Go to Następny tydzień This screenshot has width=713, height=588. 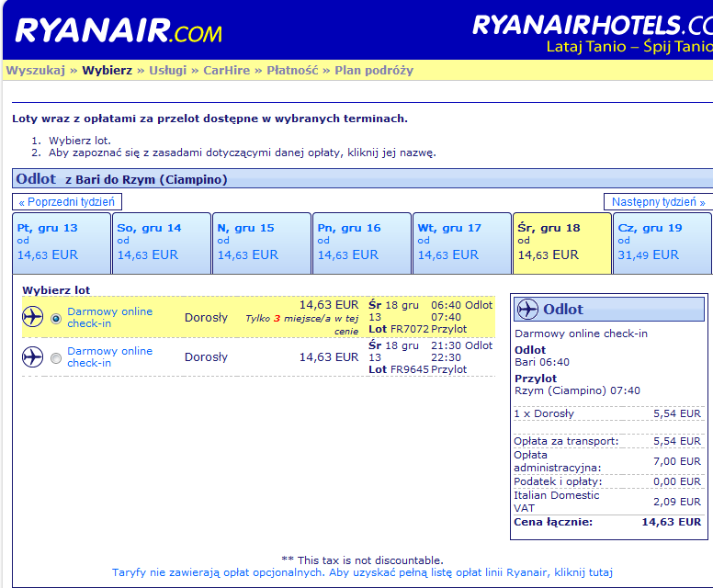pos(659,202)
